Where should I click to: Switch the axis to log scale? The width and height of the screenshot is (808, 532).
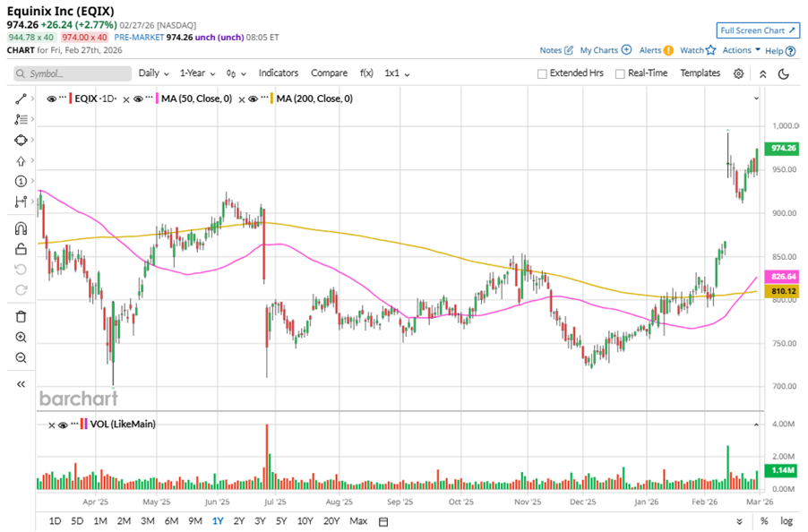pos(786,521)
